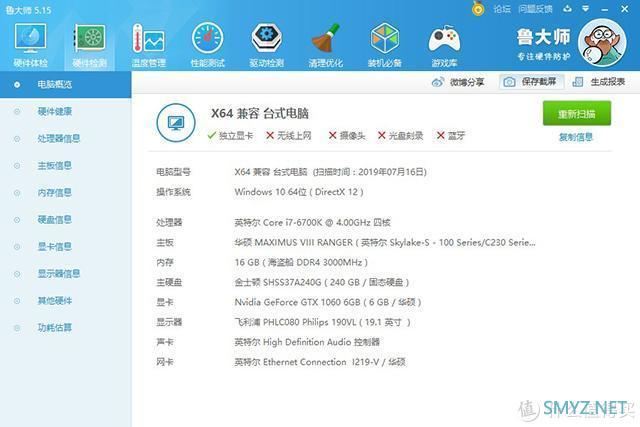Select 内存信息 sidebar item

click(65, 192)
